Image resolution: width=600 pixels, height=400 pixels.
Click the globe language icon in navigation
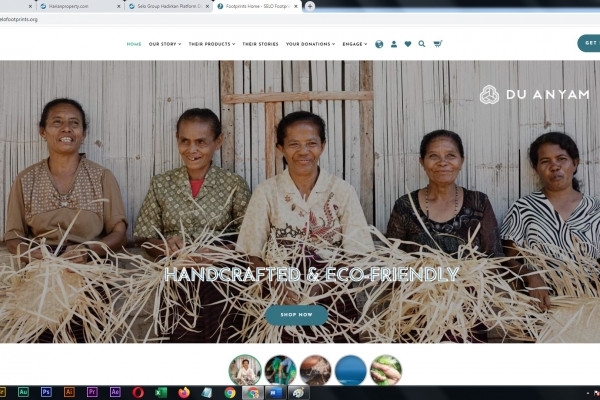[x=379, y=44]
